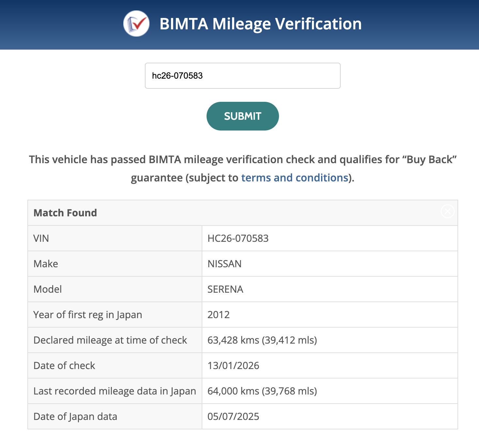Close the Match Found results panel
The width and height of the screenshot is (479, 448).
tap(447, 211)
